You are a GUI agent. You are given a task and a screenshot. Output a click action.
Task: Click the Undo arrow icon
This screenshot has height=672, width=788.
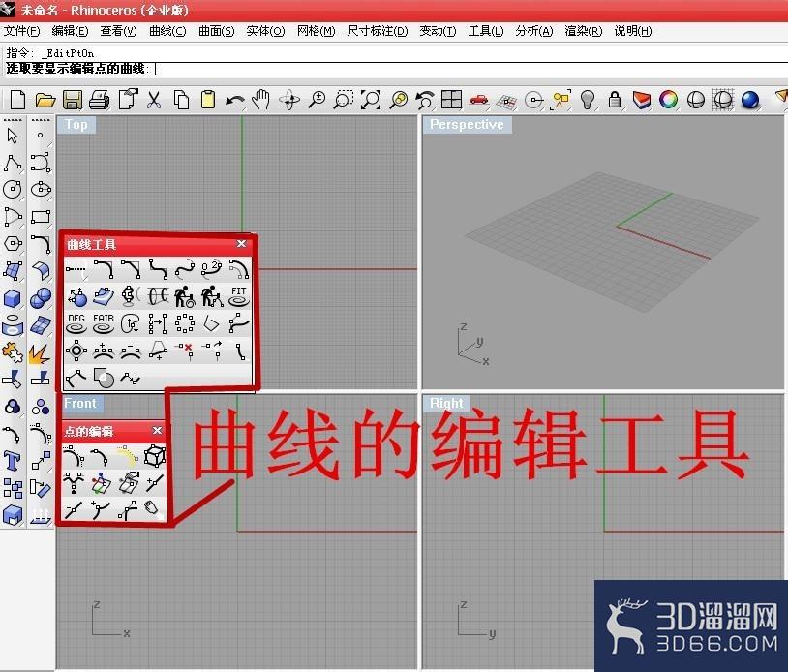point(235,100)
